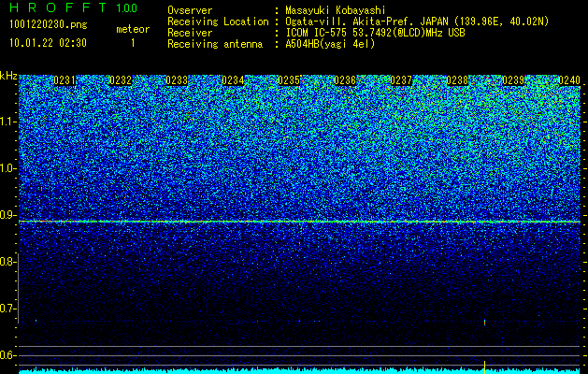This screenshot has height=374, width=588.
Task: Click the 0239 time marker
Action: 513,80
